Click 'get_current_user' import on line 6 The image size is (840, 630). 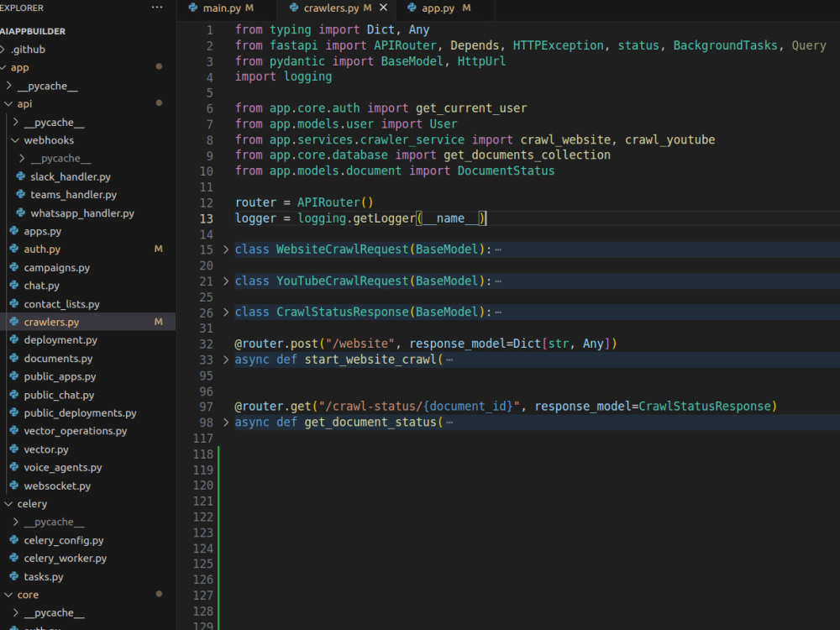point(471,108)
